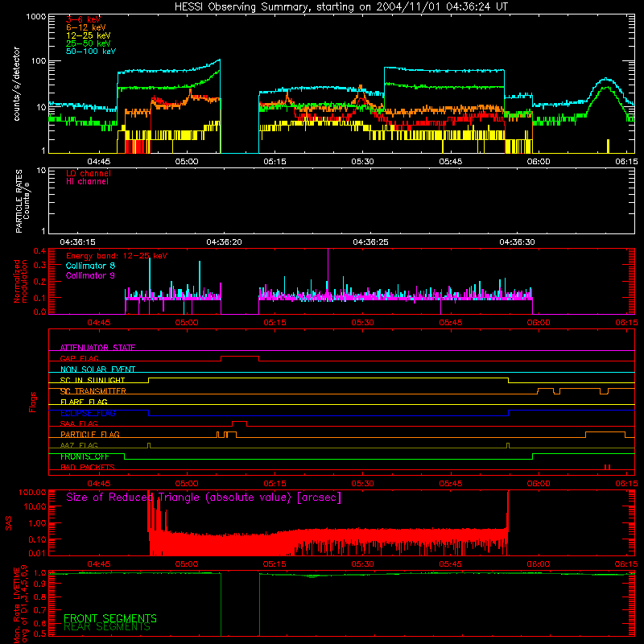Viewport: 644px width, 644px height.
Task: Select the SC_TRANSMITTER flag label
Action: (93, 391)
